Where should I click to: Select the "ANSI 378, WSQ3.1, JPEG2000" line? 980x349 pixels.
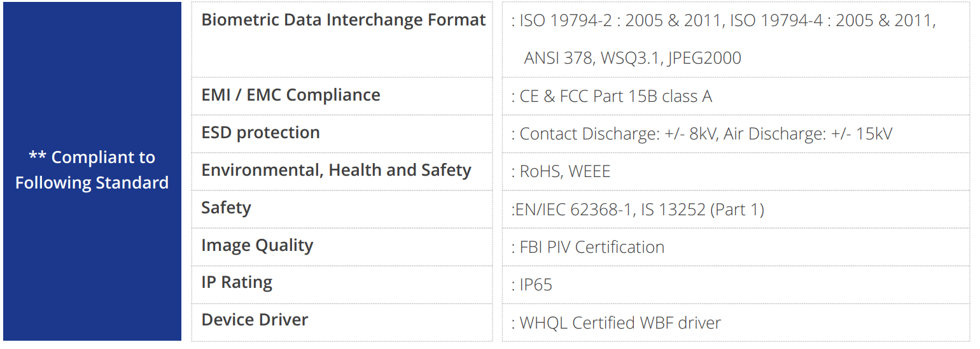click(x=633, y=58)
